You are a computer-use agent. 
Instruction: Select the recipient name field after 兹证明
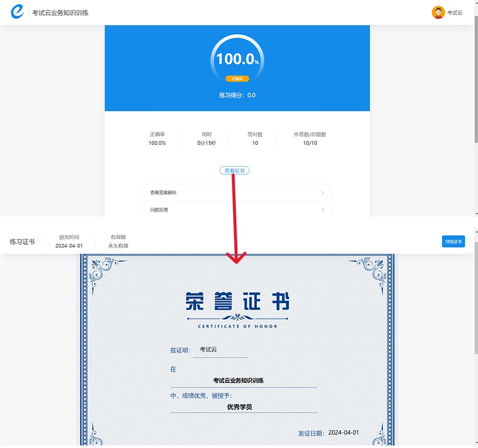(x=220, y=350)
